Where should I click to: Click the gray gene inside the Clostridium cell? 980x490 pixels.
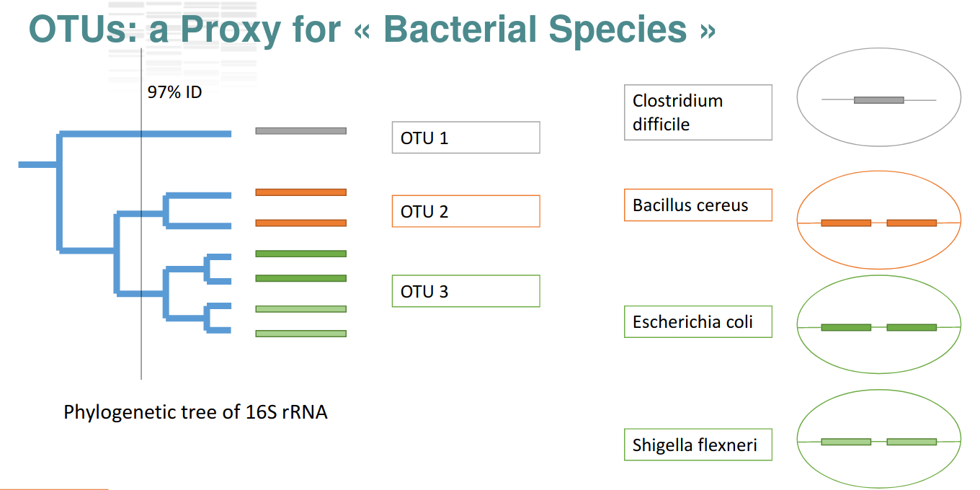[878, 100]
